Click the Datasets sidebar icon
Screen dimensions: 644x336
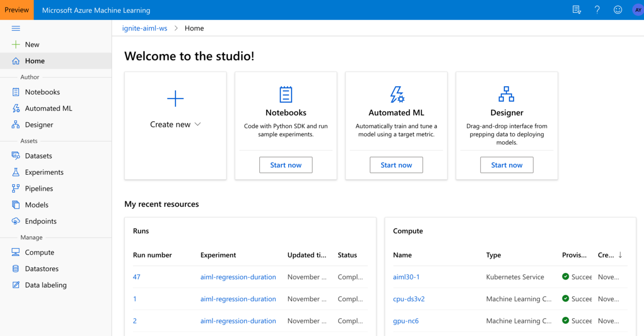coord(16,156)
